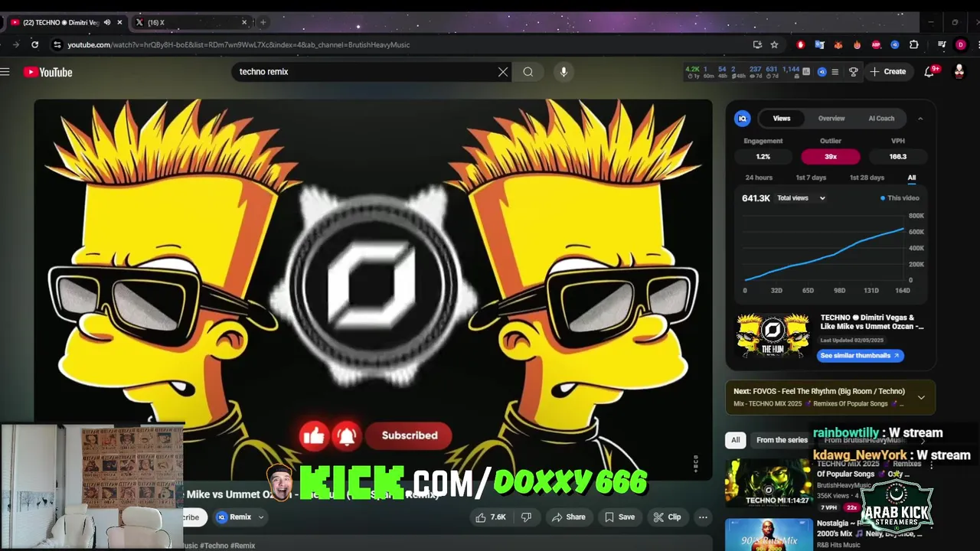Open browser media controls icon

tap(942, 44)
